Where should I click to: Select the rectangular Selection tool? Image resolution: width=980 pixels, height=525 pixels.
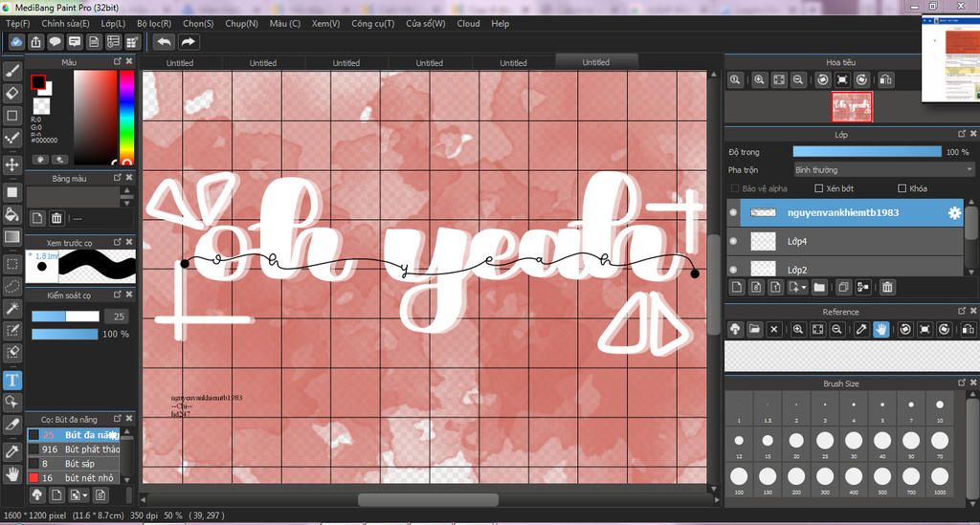click(x=11, y=264)
